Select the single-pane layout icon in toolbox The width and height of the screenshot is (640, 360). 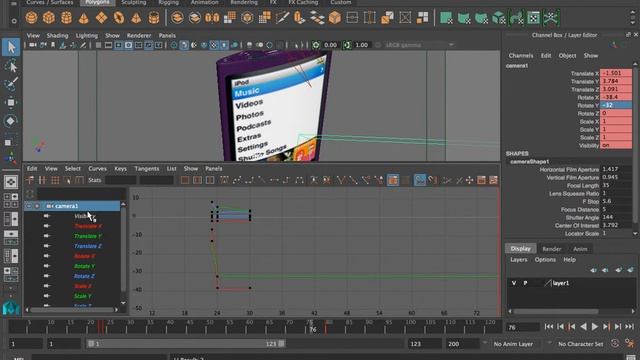pyautogui.click(x=11, y=182)
